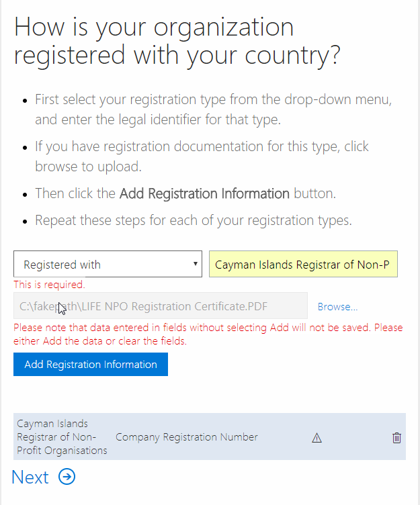Image resolution: width=420 pixels, height=505 pixels.
Task: Click the Browse... link to upload documentation
Action: 337,306
